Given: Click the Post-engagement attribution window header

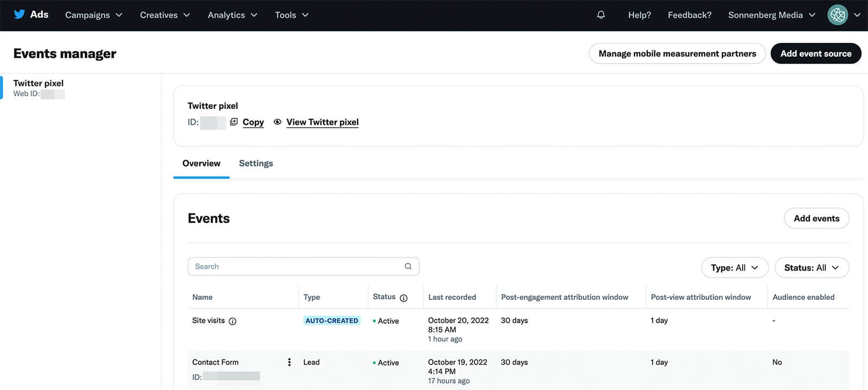Looking at the screenshot, I should 564,297.
